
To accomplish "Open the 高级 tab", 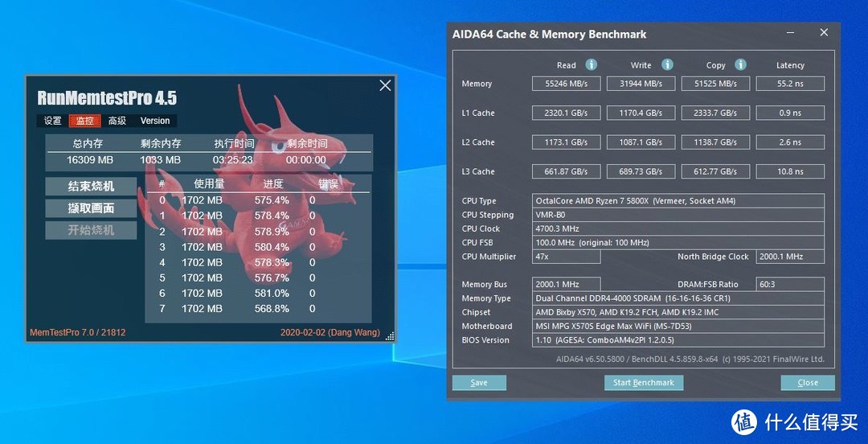I will coord(117,121).
